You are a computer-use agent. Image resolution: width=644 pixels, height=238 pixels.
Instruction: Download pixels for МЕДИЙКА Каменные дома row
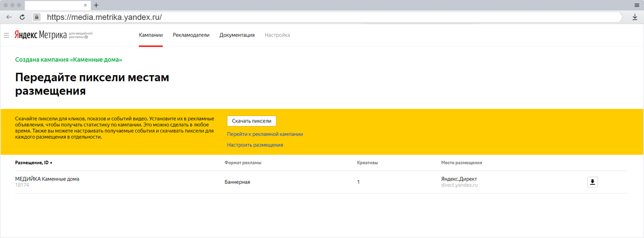coord(592,182)
